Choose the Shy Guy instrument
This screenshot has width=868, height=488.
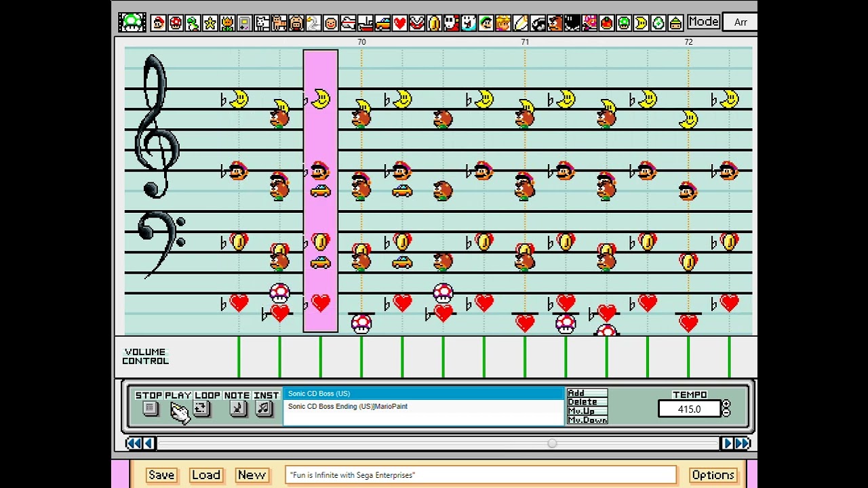click(x=452, y=23)
